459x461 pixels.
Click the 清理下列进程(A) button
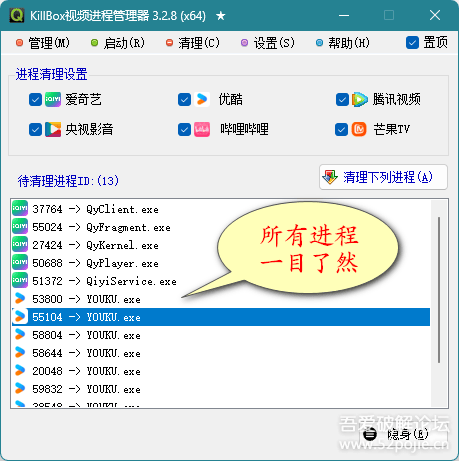[383, 177]
